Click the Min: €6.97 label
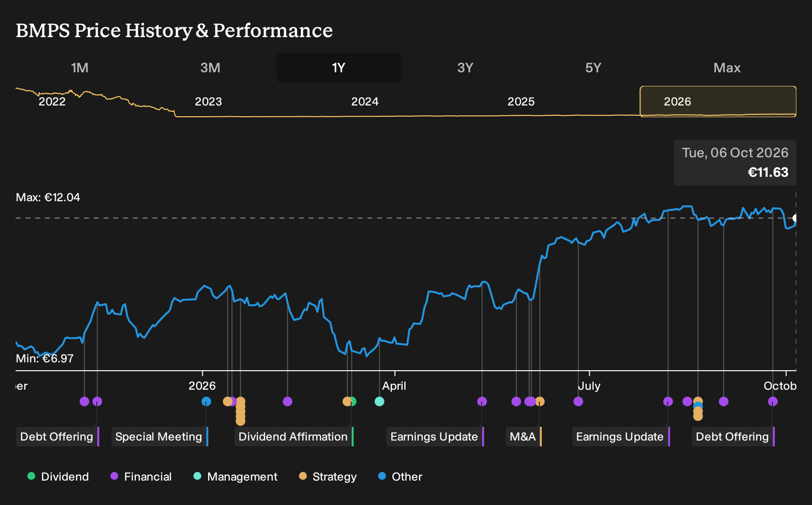 44,358
